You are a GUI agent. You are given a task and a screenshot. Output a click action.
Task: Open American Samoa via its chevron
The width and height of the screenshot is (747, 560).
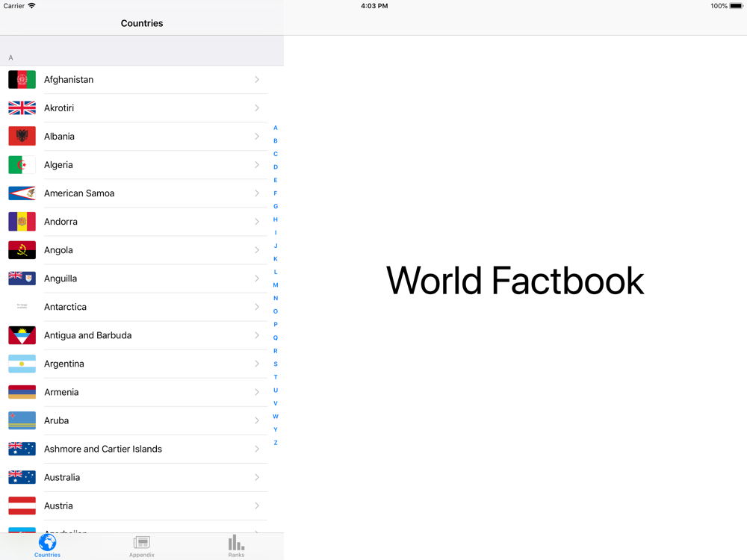(257, 193)
